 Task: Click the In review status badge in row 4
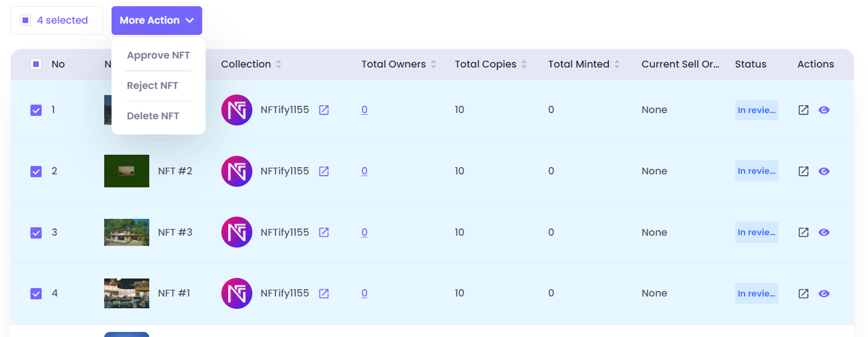[x=756, y=293]
